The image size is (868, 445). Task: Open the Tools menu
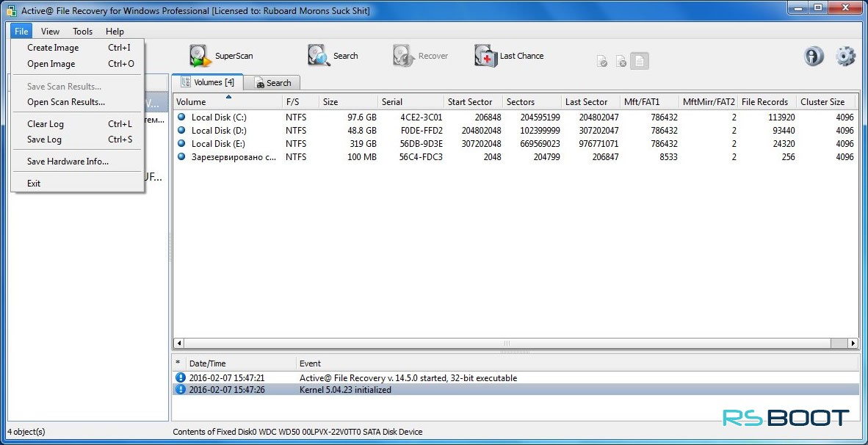[x=83, y=32]
